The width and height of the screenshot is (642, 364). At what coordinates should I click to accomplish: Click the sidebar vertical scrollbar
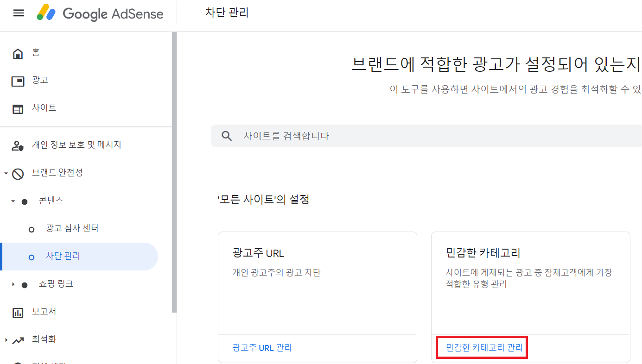tap(174, 172)
